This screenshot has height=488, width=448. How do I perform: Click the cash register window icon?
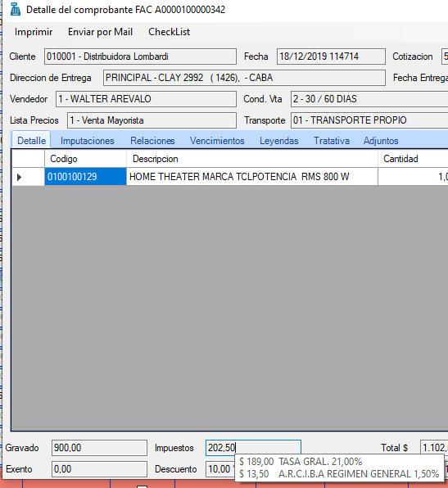[x=15, y=9]
